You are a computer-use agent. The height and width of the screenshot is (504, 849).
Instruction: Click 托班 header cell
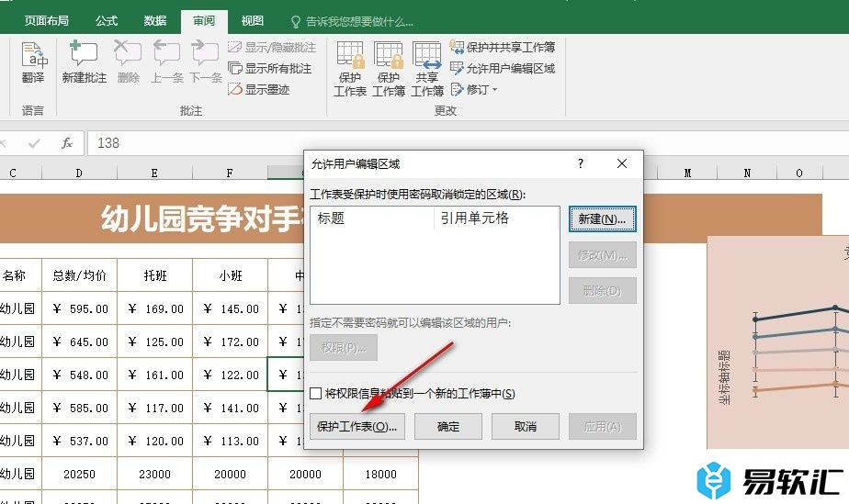pos(154,275)
